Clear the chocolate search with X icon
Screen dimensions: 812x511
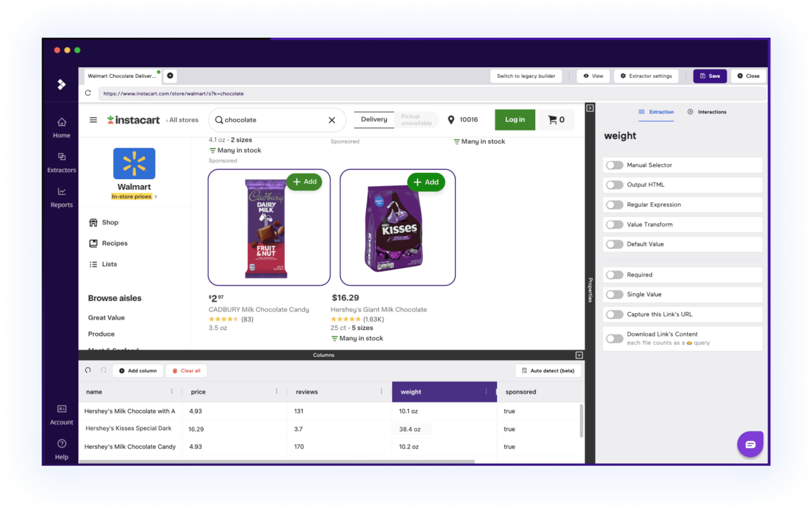(x=332, y=120)
